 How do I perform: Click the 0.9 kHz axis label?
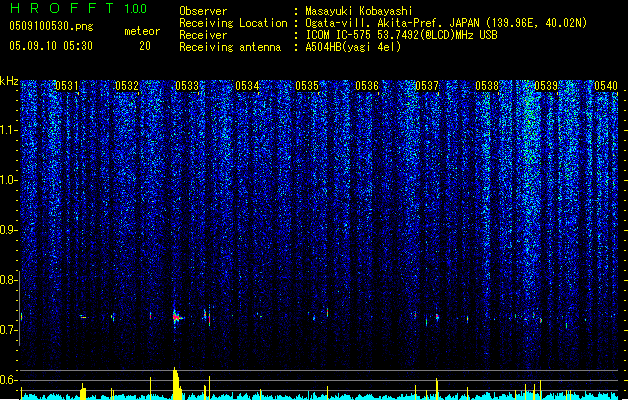coord(8,230)
